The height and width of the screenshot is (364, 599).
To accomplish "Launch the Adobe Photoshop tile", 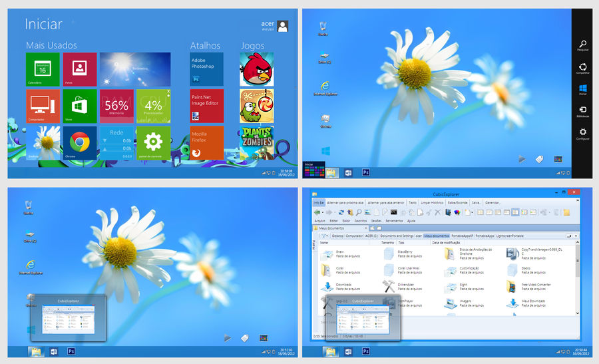I will [207, 69].
